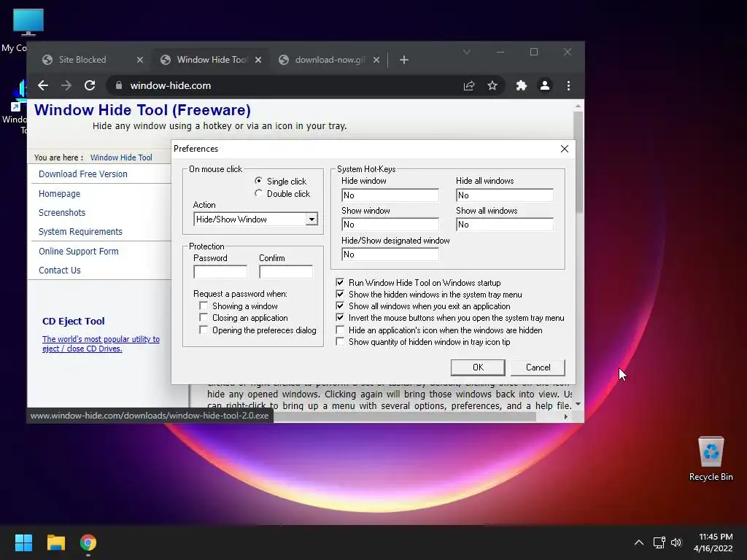Follow the CD Eject Tool description link
This screenshot has height=560, width=747.
[x=101, y=344]
